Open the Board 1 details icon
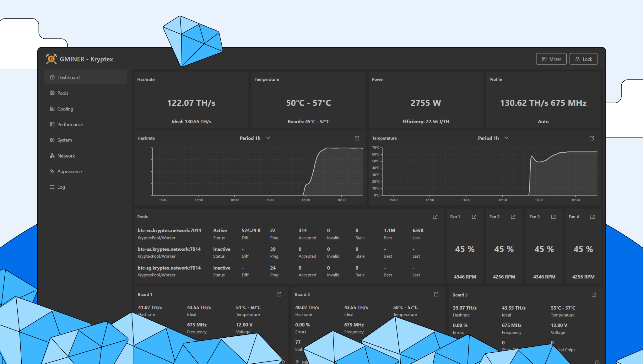 coord(279,294)
